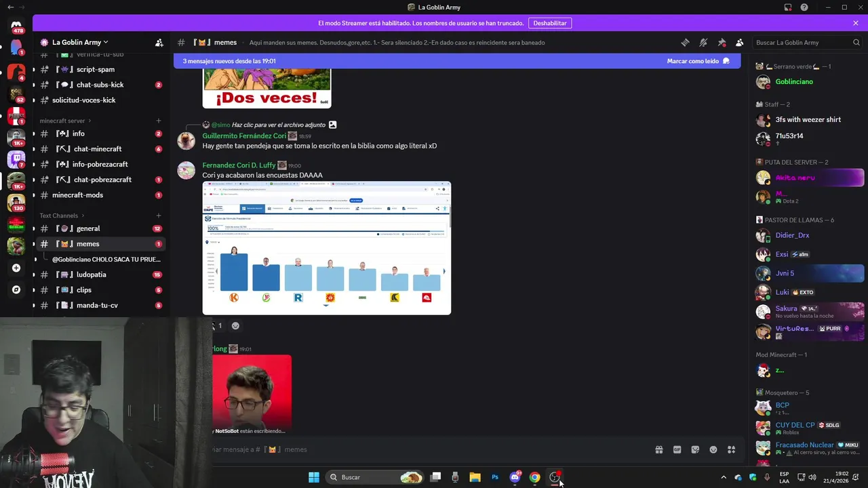Open the apps icon in the message bar
Image resolution: width=868 pixels, height=488 pixels.
[731, 449]
